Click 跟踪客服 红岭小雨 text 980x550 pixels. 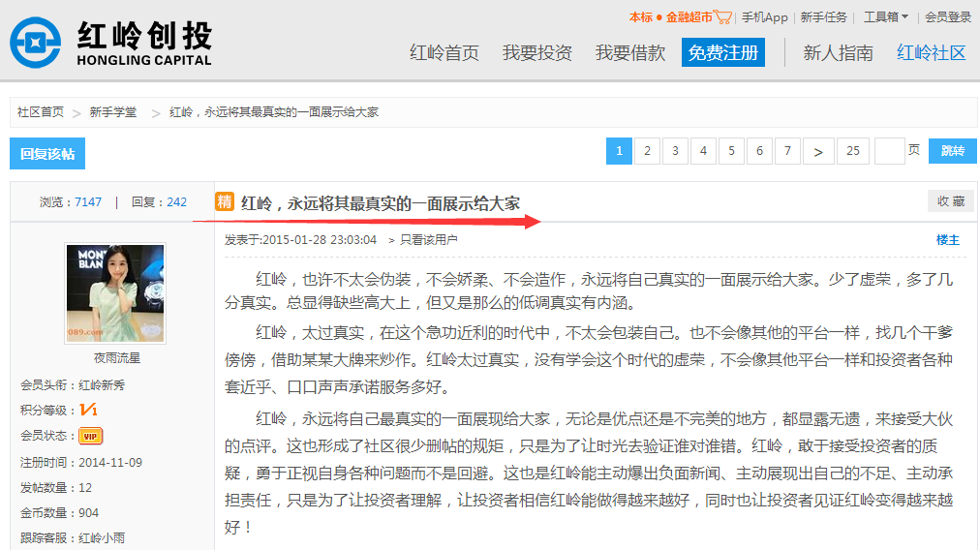coord(73,538)
